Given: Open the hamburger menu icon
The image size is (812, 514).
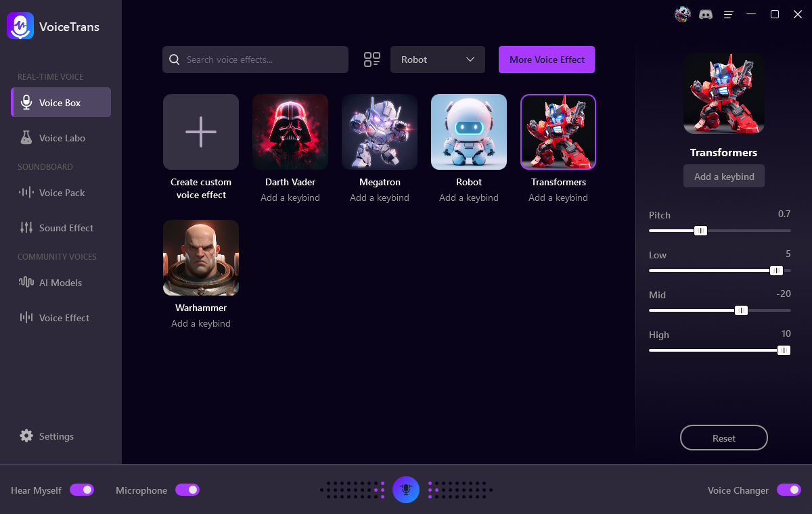Looking at the screenshot, I should (x=729, y=14).
